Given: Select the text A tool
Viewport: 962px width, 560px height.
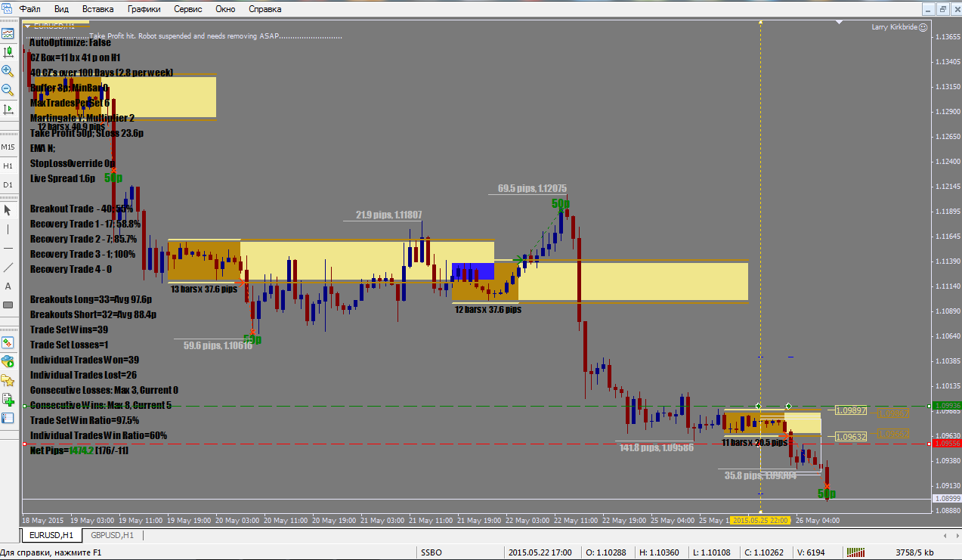Looking at the screenshot, I should click(x=8, y=286).
